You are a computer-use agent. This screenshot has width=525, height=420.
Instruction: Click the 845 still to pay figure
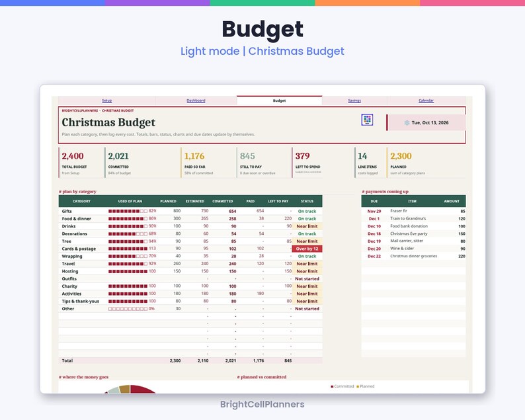coord(247,156)
